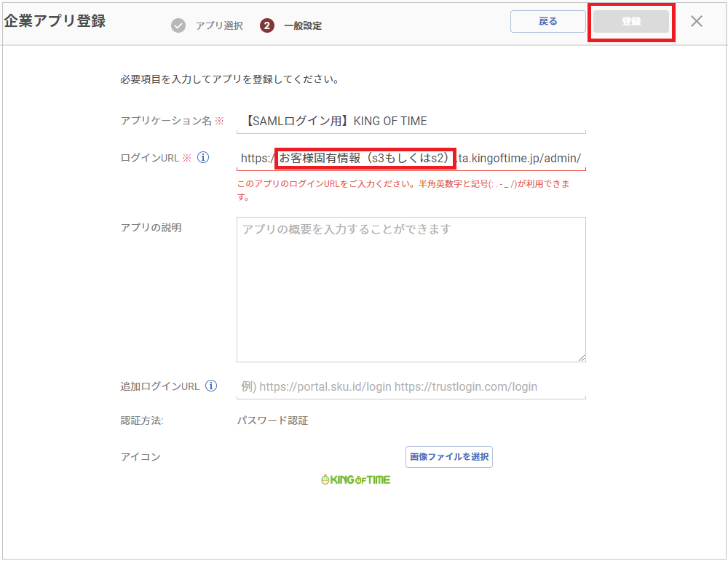Click the info icon beside ログインURL
The width and height of the screenshot is (728, 561).
tap(203, 158)
